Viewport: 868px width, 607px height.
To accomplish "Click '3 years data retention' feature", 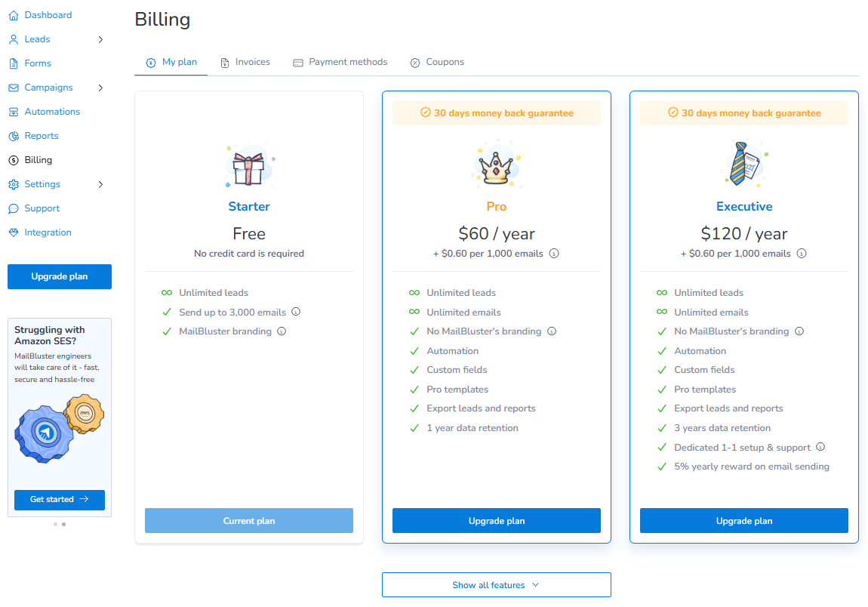I will 722,427.
